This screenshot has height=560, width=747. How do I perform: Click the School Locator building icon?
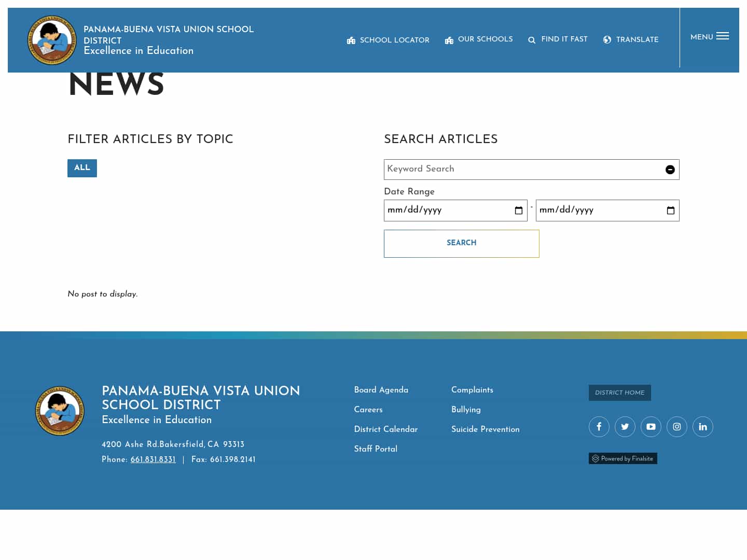click(351, 40)
